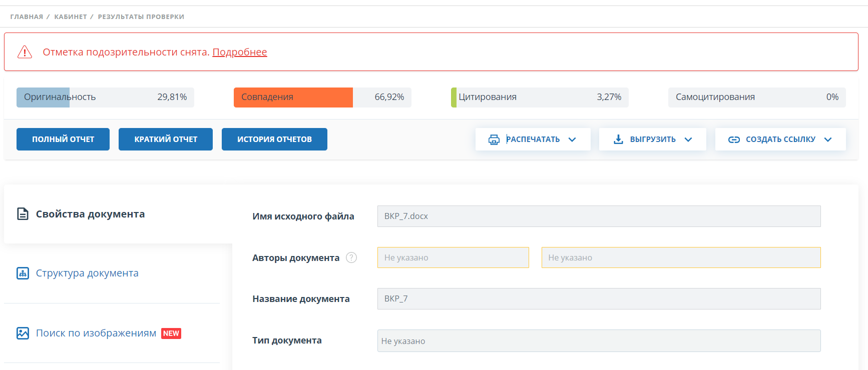Image resolution: width=868 pixels, height=370 pixels.
Task: Click the Авторы документа label
Action: [x=296, y=258]
